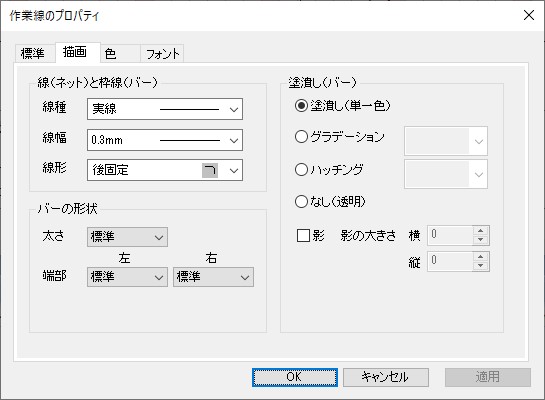The width and height of the screenshot is (545, 400).
Task: Open the グラデーション pattern dropdown
Action: coord(446,141)
